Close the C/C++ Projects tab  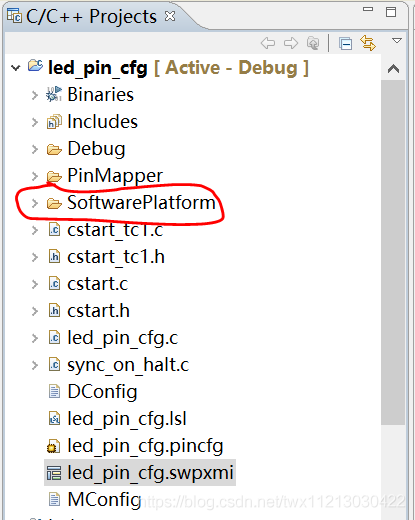pyautogui.click(x=170, y=16)
